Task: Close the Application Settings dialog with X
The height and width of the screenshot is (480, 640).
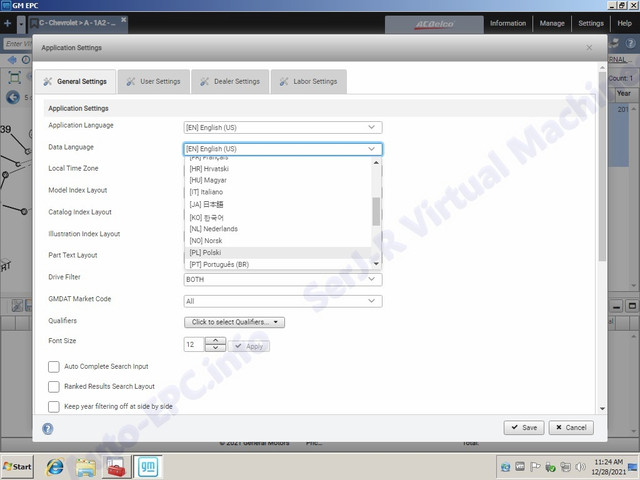Action: click(589, 48)
